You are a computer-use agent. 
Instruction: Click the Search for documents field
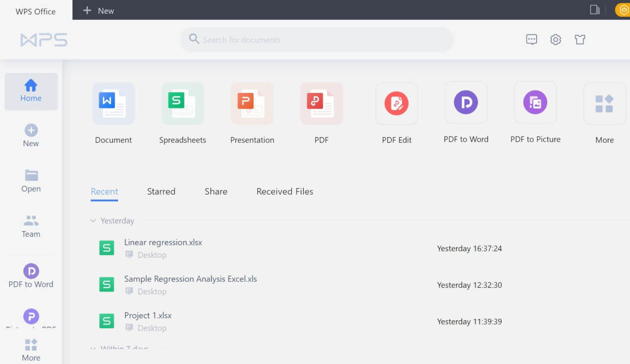click(316, 39)
